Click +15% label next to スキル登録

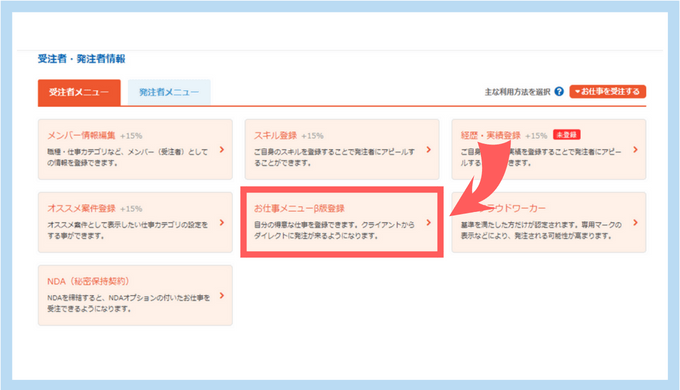pyautogui.click(x=312, y=136)
